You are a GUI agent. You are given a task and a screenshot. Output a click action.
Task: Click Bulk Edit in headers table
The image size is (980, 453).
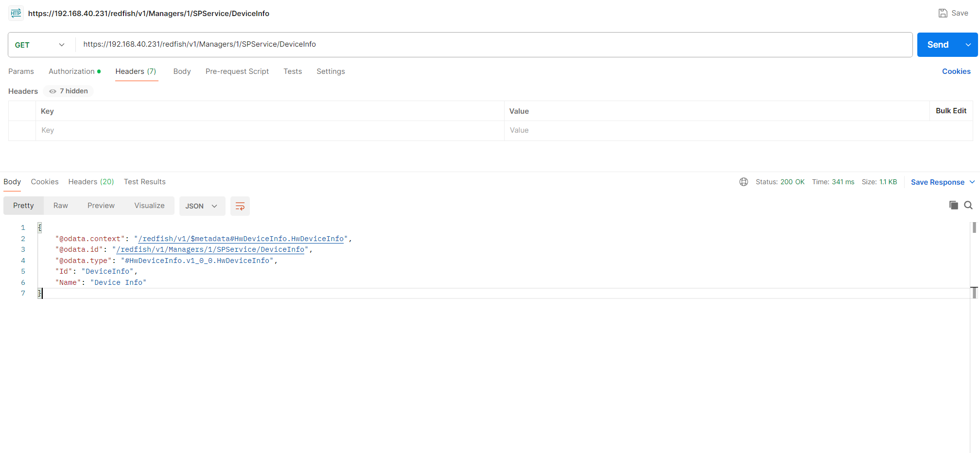(950, 111)
